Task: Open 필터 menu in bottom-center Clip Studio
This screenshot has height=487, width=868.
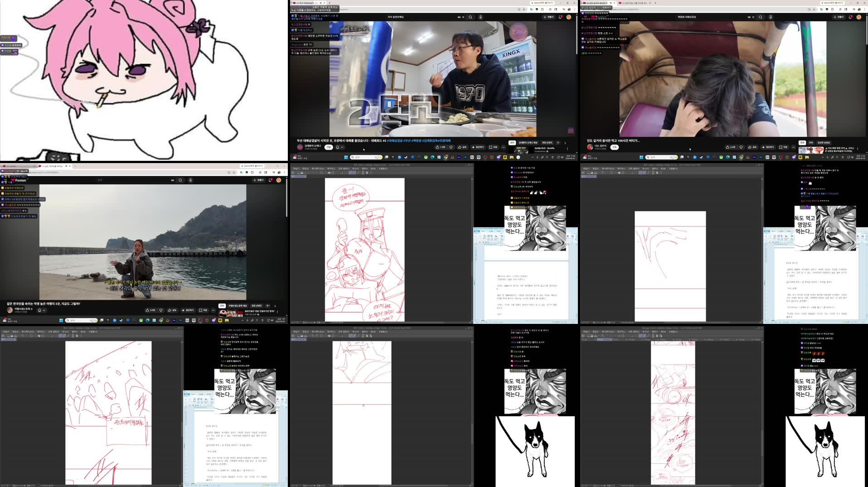Action: [x=365, y=332]
